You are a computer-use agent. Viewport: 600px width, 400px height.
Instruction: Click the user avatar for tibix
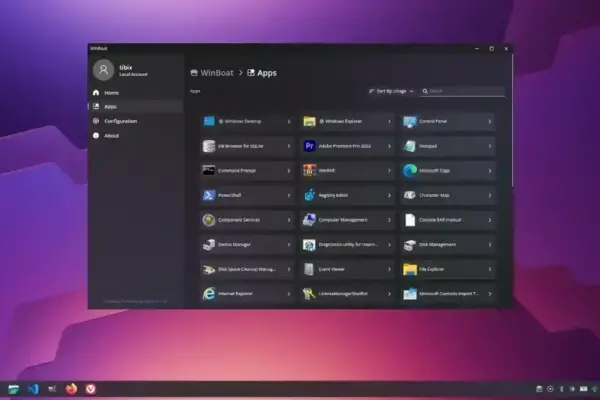(104, 70)
